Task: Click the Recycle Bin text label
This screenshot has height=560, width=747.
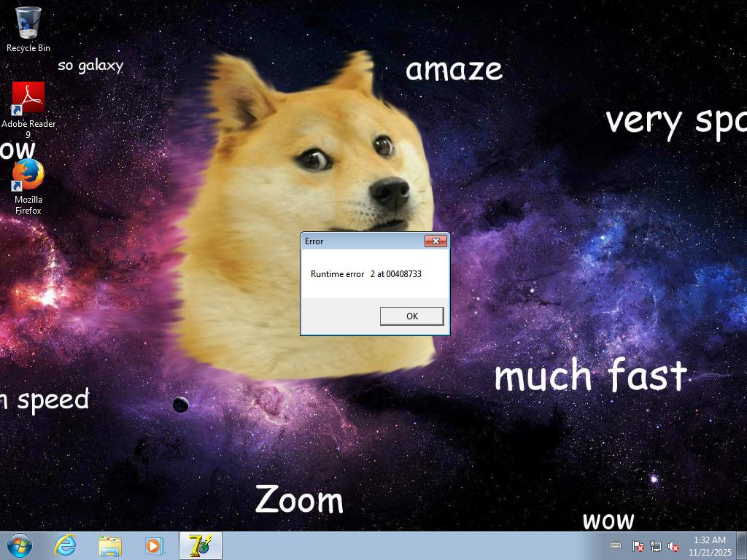Action: click(28, 48)
